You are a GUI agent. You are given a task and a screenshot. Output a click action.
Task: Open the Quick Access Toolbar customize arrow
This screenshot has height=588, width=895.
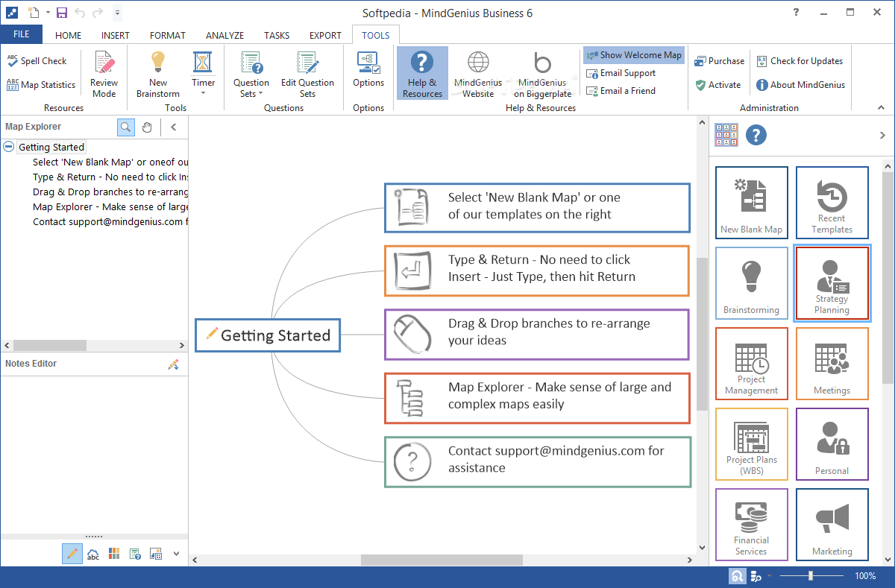[117, 13]
